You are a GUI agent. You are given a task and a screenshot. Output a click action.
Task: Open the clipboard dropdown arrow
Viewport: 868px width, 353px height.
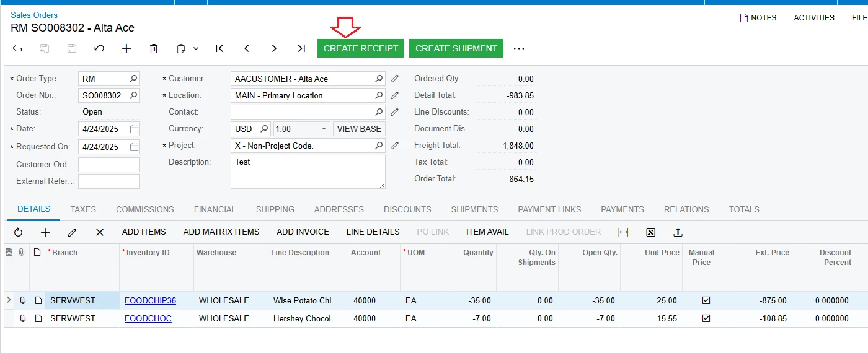point(196,48)
